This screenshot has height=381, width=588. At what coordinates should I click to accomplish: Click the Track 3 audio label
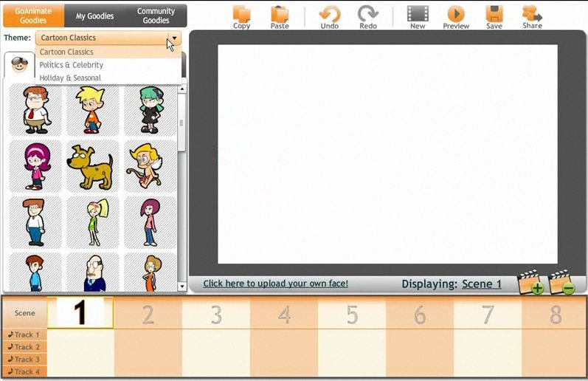coord(25,360)
